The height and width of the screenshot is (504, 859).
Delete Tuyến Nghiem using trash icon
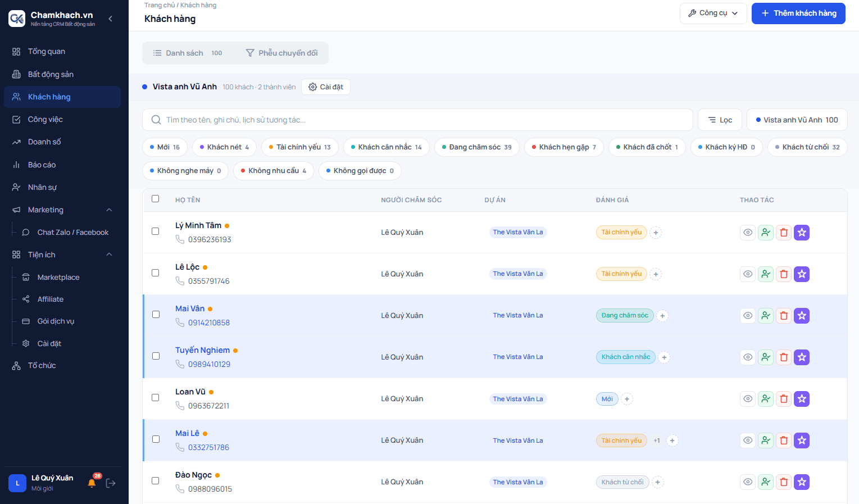click(784, 357)
